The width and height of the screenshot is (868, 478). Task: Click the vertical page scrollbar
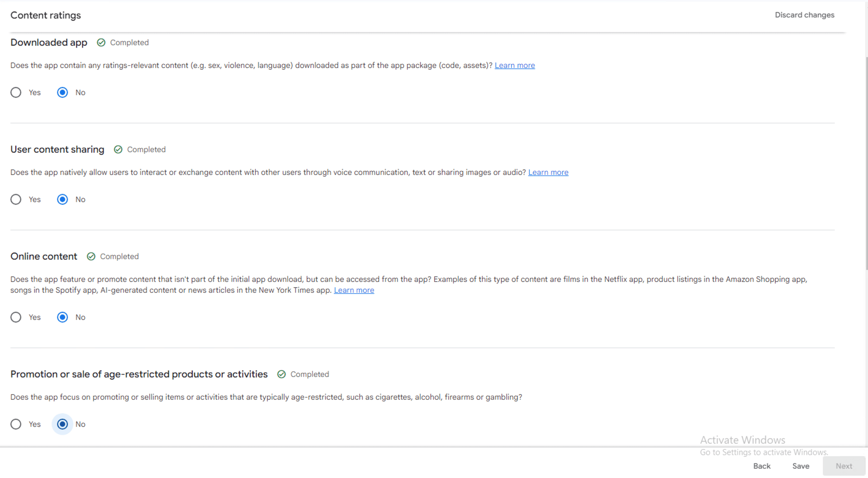point(866,163)
